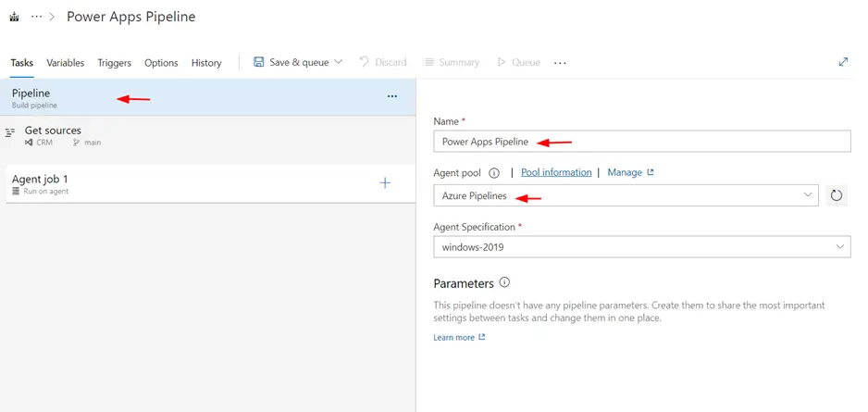Open the Variables tab
Image resolution: width=868 pixels, height=412 pixels.
pos(66,63)
